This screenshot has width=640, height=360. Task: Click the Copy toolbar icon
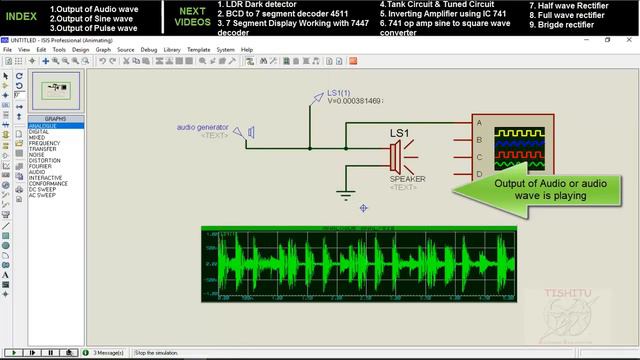click(136, 61)
